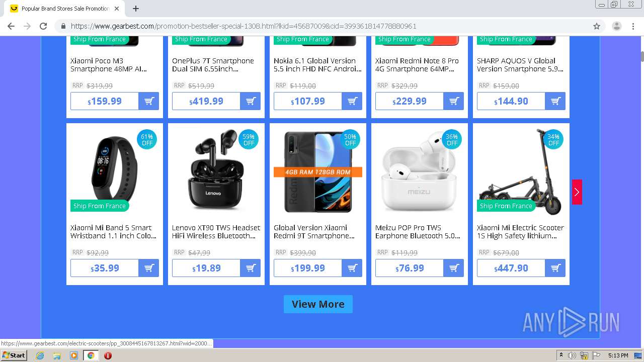Open Chrome three-dot menu
Screen dimensions: 644x362
(x=633, y=26)
